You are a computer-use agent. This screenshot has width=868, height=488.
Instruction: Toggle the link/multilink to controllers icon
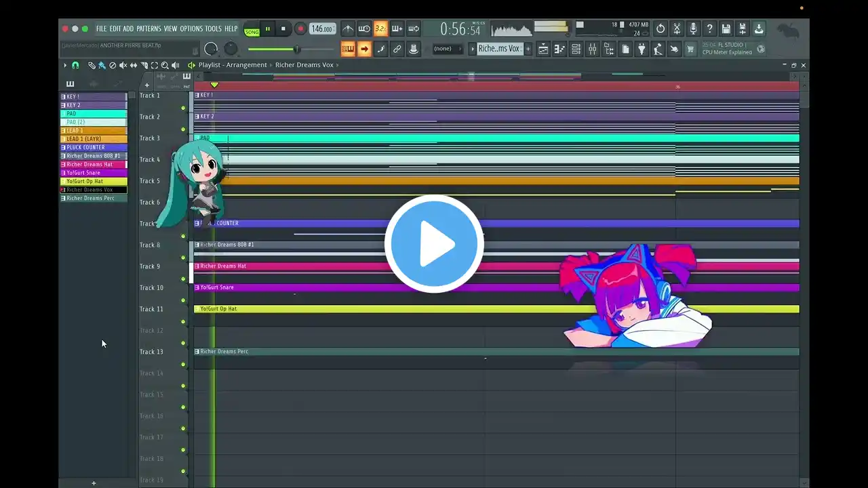[397, 49]
